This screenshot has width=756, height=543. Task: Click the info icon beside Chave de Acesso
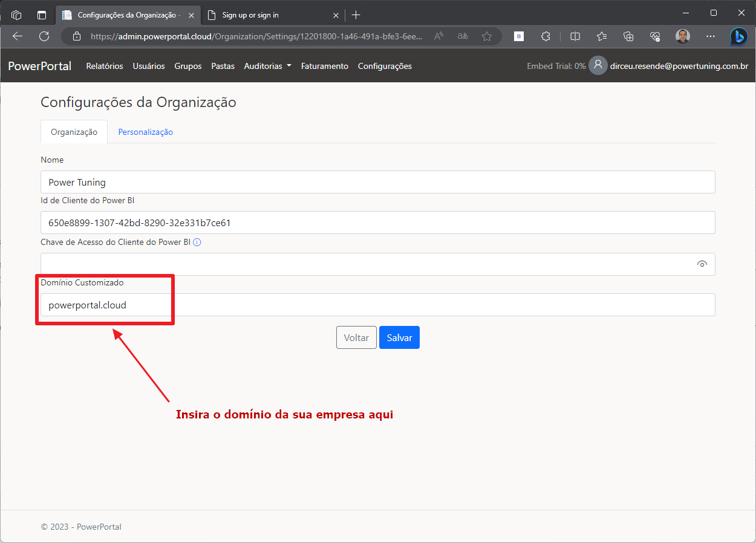point(197,242)
